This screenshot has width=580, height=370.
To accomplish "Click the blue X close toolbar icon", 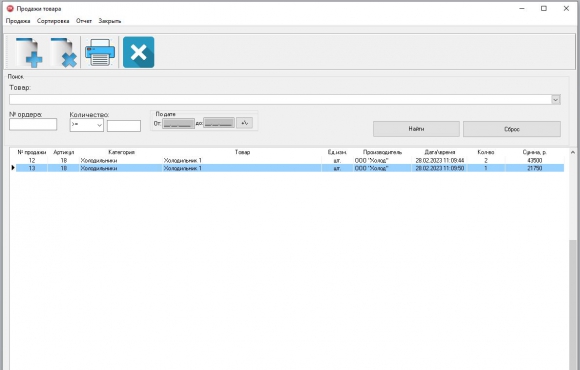I will (x=138, y=52).
